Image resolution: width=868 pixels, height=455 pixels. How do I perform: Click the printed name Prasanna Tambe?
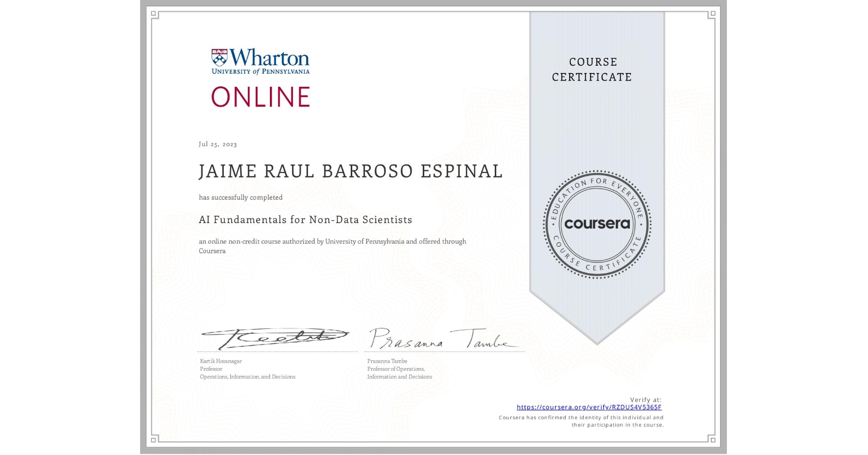(387, 361)
